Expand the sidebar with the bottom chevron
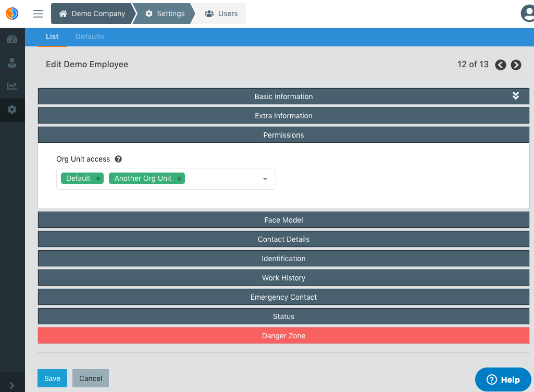The height and width of the screenshot is (392, 534). click(x=12, y=385)
